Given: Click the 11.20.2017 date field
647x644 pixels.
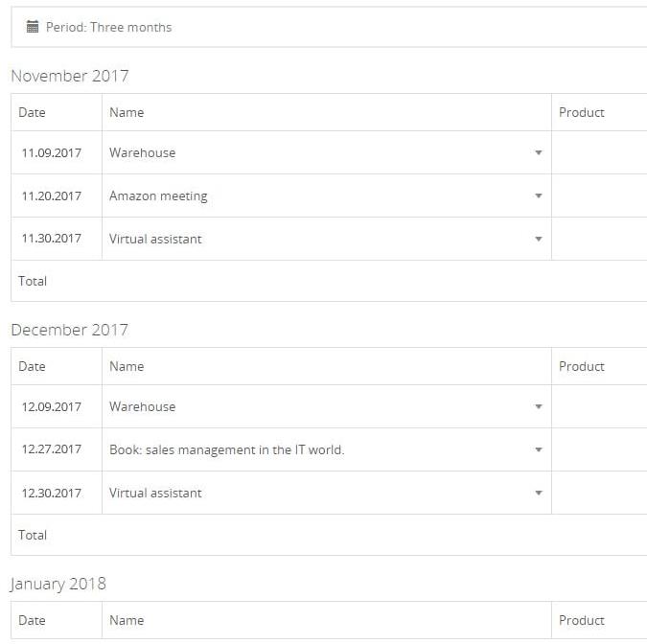Looking at the screenshot, I should (52, 195).
